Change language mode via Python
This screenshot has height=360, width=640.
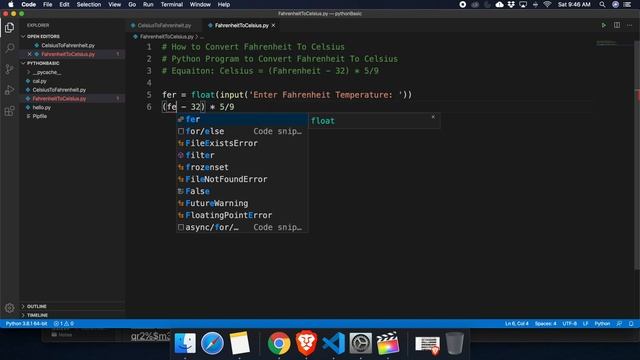[602, 324]
